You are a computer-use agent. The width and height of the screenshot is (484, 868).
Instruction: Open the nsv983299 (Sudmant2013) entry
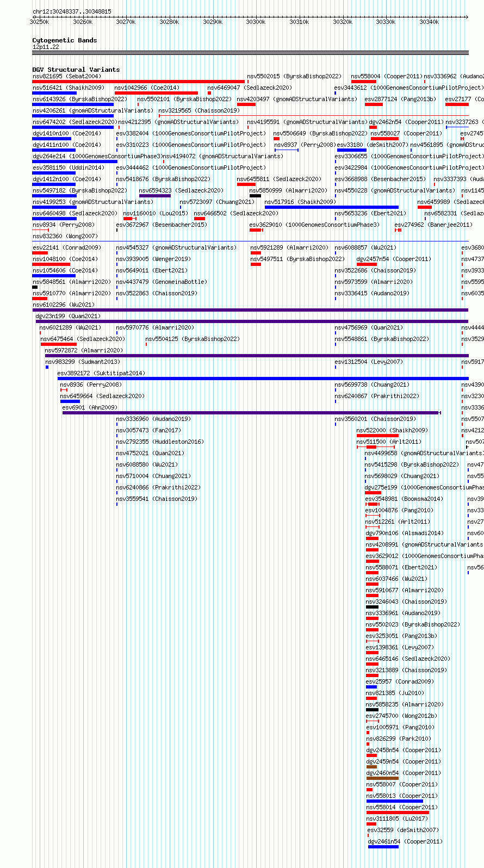[x=83, y=362]
